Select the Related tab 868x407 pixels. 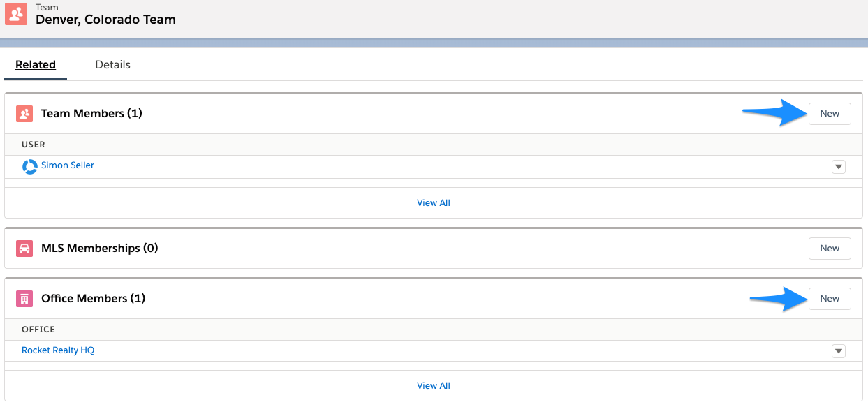(x=36, y=64)
